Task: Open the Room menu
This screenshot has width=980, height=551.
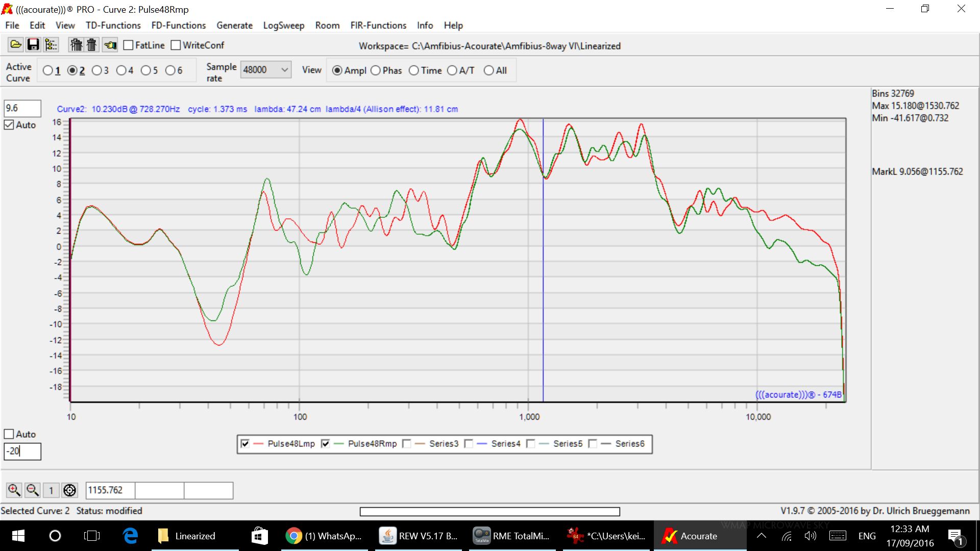Action: [x=327, y=26]
